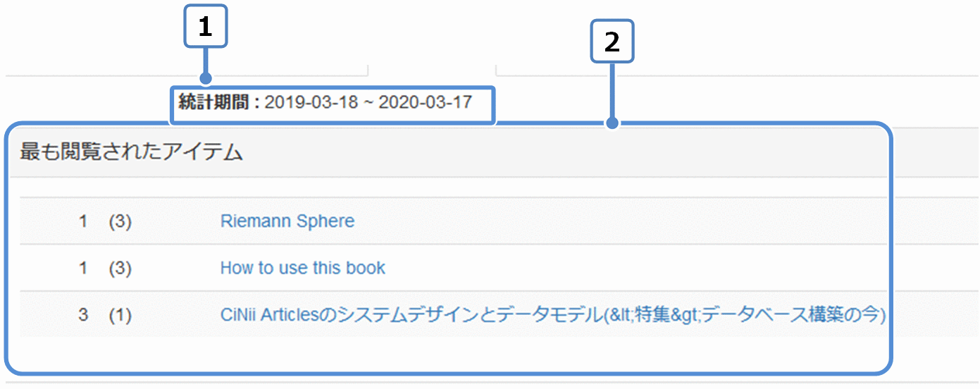The height and width of the screenshot is (389, 980).
Task: Click the 最も閲覧されたアイテム heading
Action: pyautogui.click(x=131, y=152)
